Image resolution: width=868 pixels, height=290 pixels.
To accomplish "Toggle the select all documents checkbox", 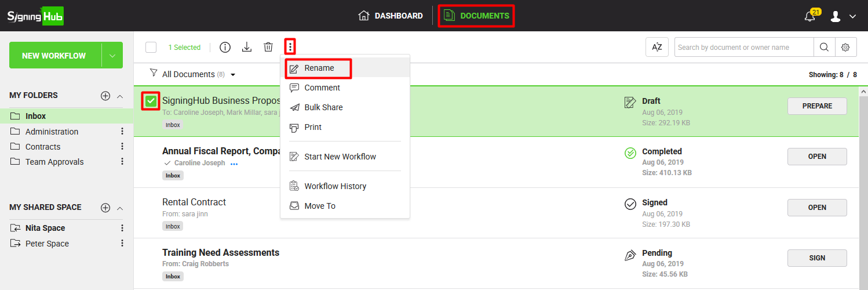I will coord(151,48).
